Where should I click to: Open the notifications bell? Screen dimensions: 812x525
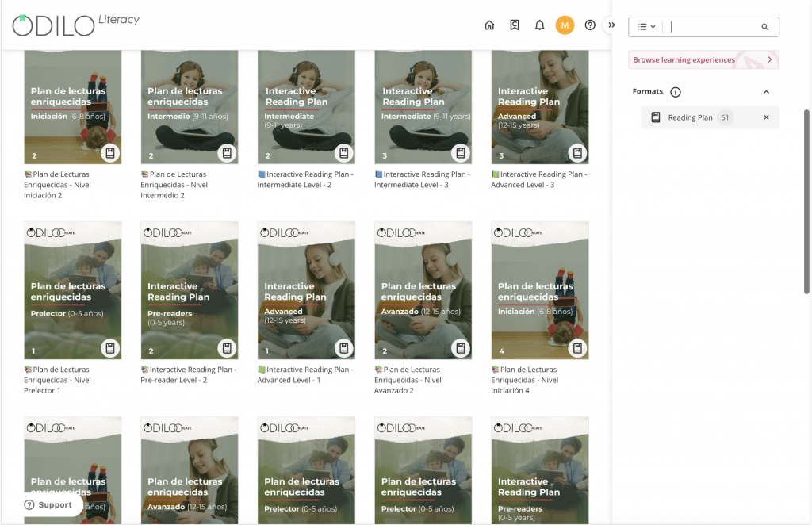pyautogui.click(x=539, y=25)
